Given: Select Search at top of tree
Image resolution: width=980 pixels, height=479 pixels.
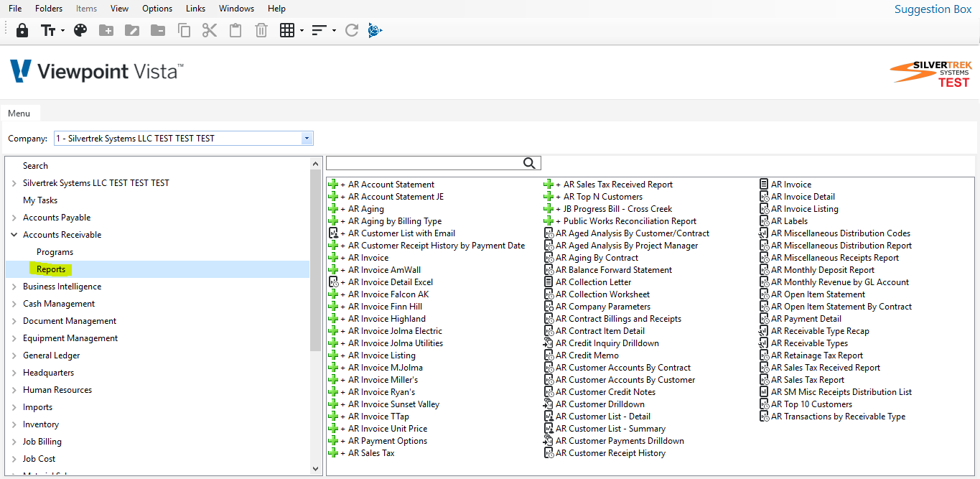Looking at the screenshot, I should [x=35, y=166].
